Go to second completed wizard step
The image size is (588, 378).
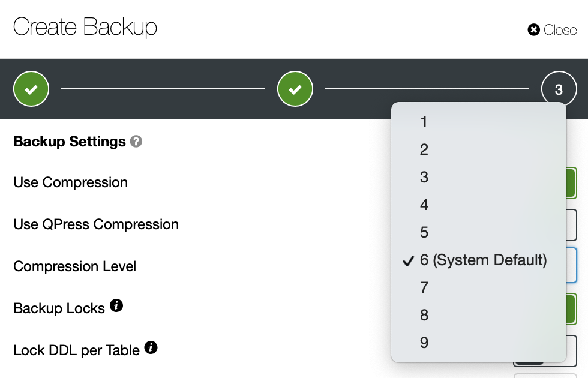point(295,89)
